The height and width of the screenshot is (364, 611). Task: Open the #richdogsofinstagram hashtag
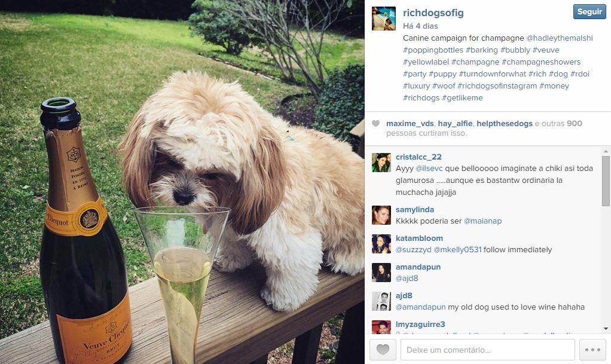497,85
